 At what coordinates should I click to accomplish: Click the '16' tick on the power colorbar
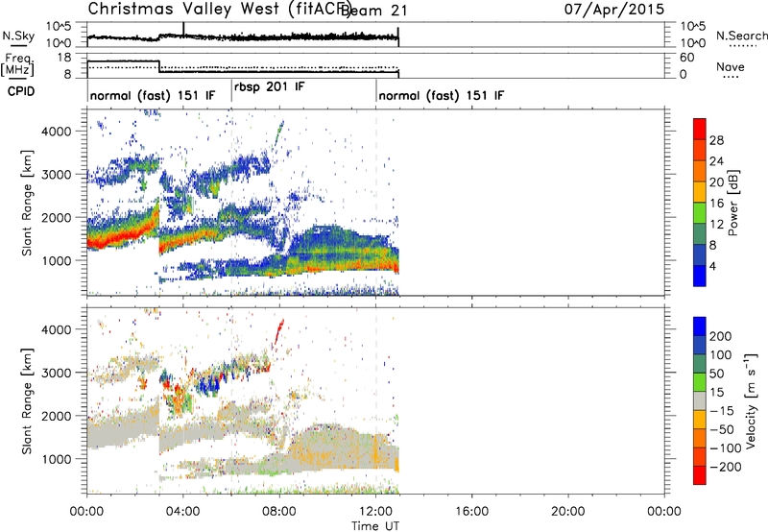pos(716,204)
